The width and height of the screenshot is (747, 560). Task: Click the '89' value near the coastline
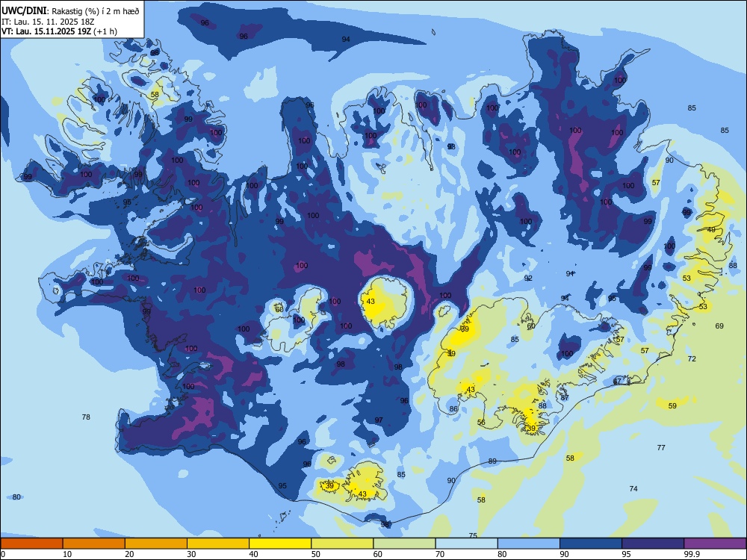492,461
